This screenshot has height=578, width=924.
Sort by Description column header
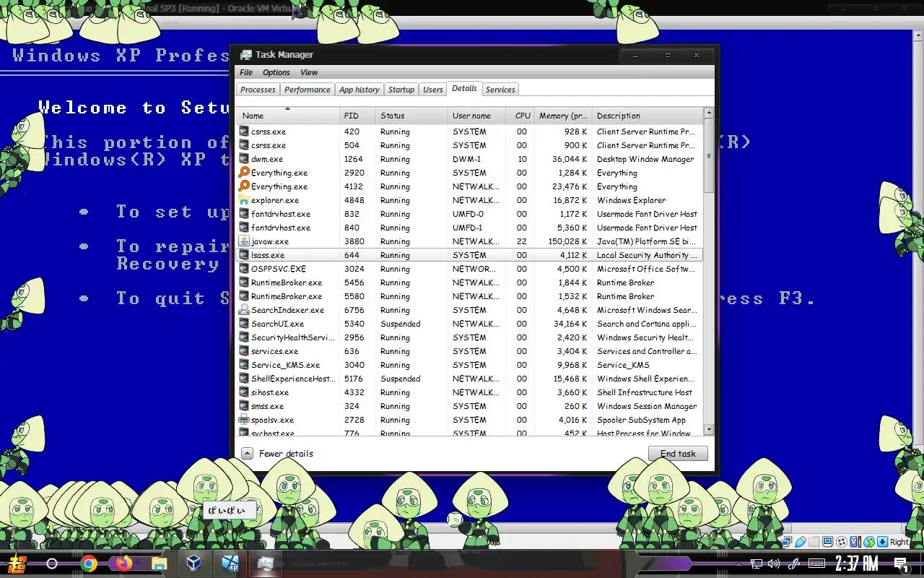[648, 116]
